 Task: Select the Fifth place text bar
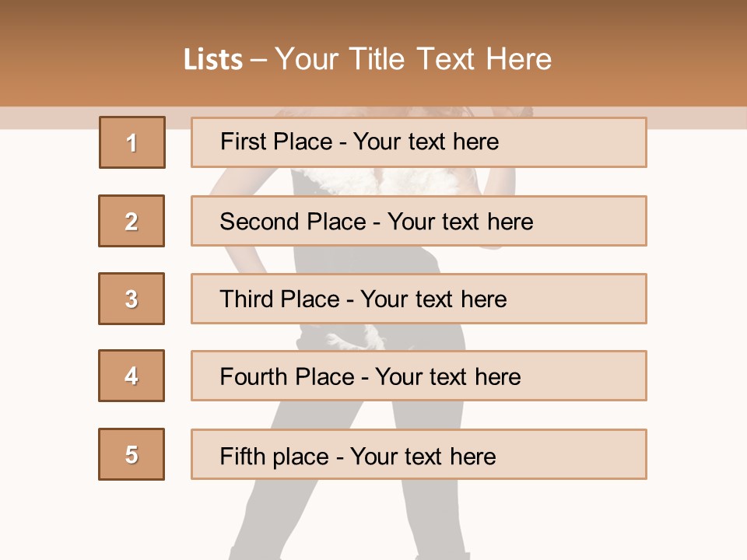click(x=419, y=454)
